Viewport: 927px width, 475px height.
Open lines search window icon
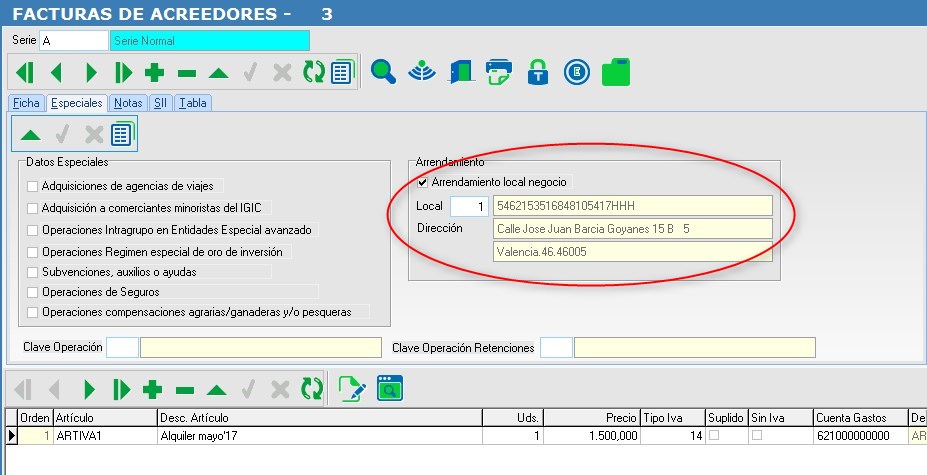390,388
